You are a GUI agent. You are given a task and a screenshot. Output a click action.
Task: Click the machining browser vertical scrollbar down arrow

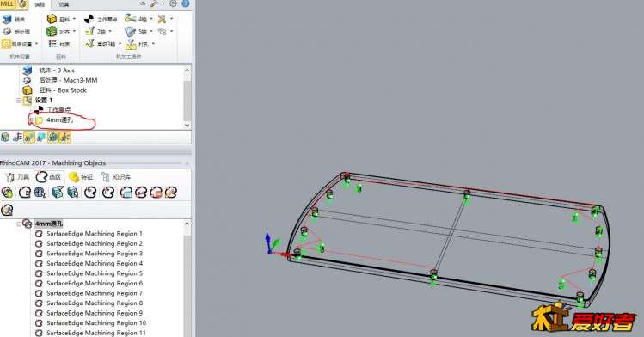tap(187, 126)
